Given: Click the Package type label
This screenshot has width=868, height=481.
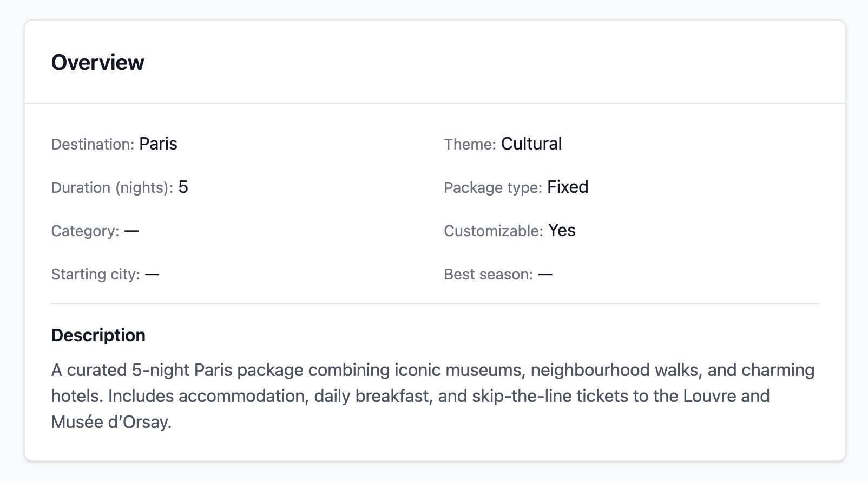Looking at the screenshot, I should coord(492,187).
